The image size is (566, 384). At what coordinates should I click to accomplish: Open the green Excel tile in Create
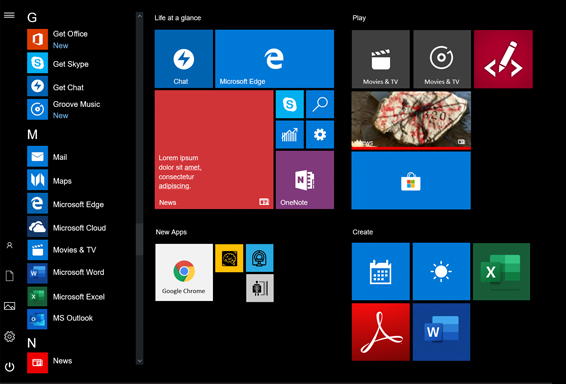501,271
